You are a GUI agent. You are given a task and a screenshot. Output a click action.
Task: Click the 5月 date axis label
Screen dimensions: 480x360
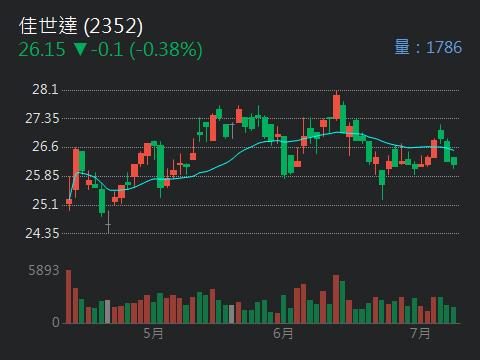tap(153, 333)
